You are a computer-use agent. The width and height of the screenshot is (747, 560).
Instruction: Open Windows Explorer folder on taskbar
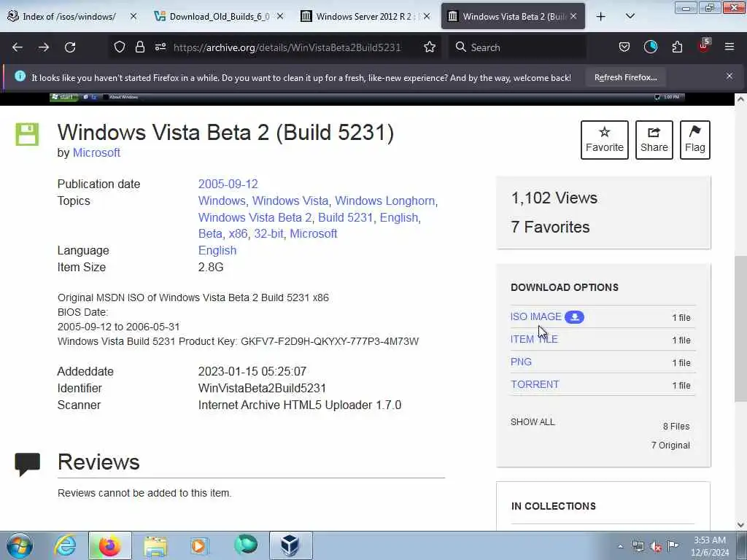click(155, 545)
